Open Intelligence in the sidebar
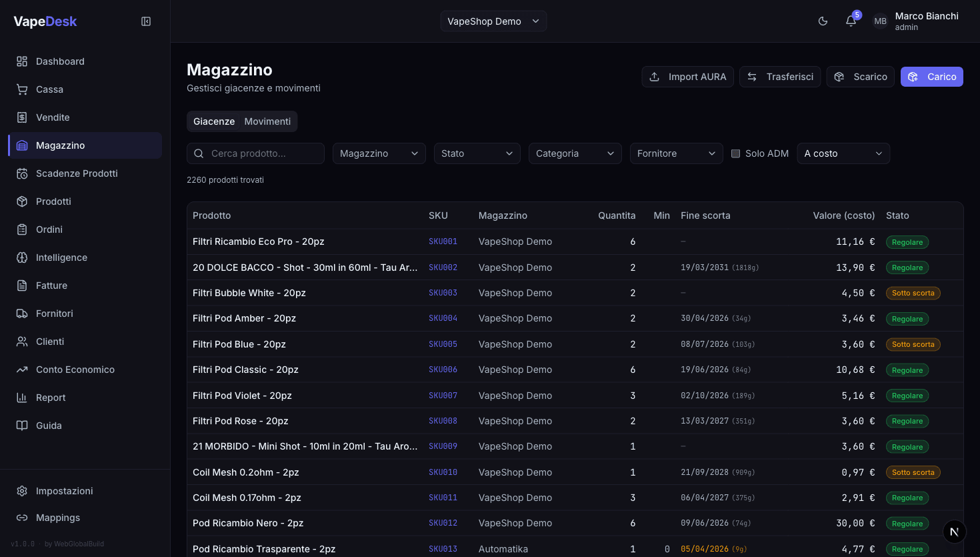 tap(61, 257)
